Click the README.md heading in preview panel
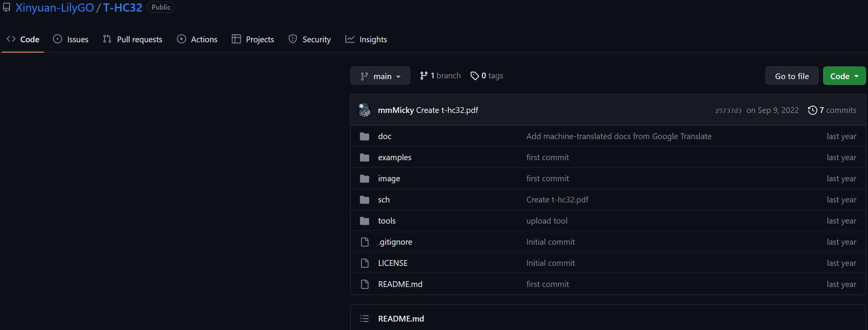868x330 pixels. [401, 319]
